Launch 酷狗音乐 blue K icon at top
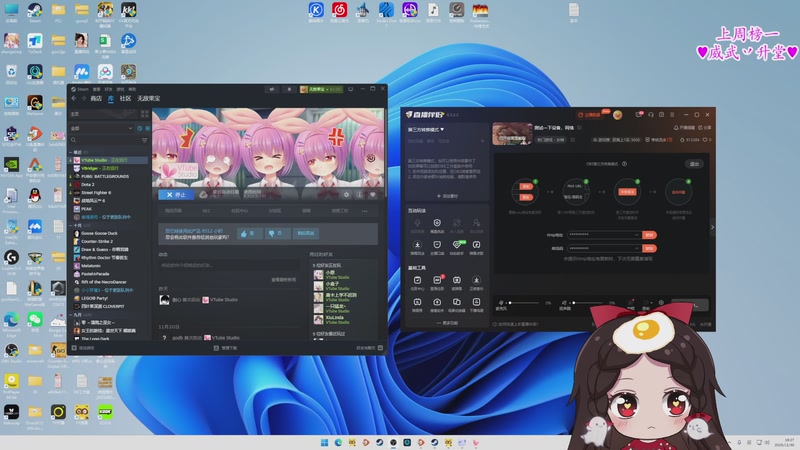Viewport: 800px width, 450px height. (316, 9)
